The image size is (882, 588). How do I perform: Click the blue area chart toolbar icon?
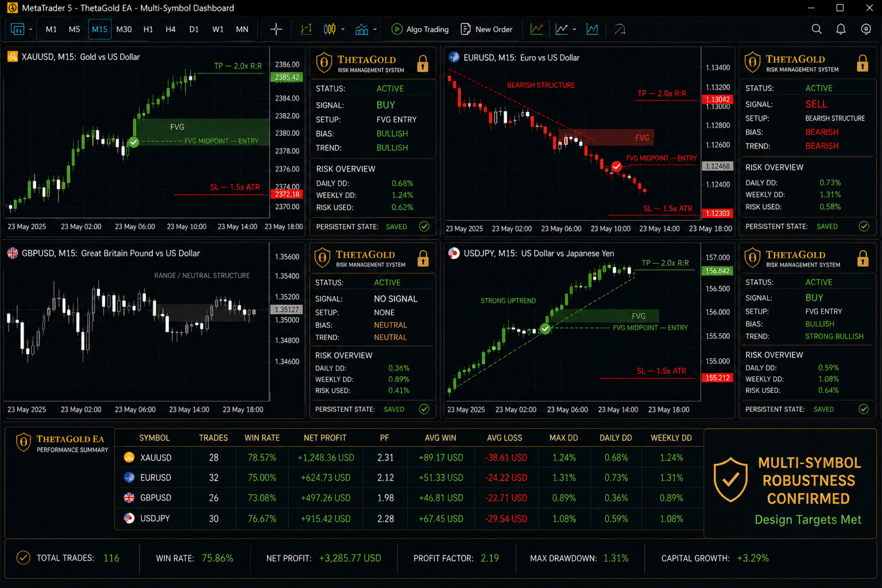(x=592, y=29)
